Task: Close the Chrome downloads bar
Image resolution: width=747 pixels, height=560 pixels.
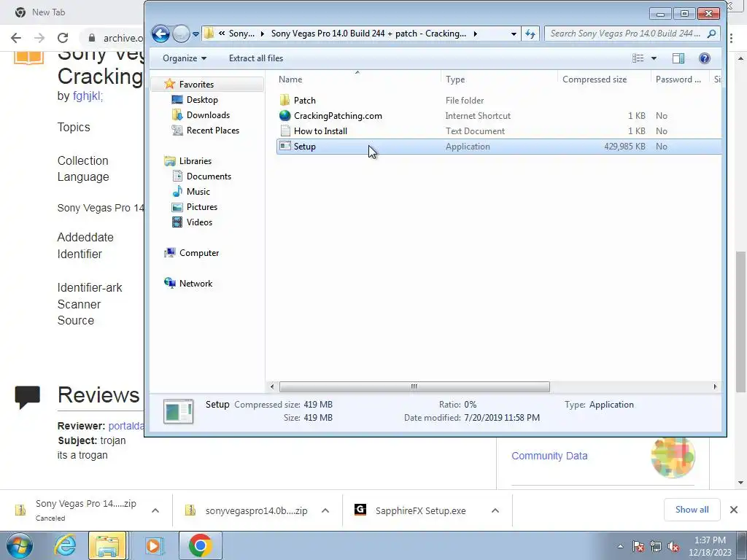Action: click(x=734, y=510)
